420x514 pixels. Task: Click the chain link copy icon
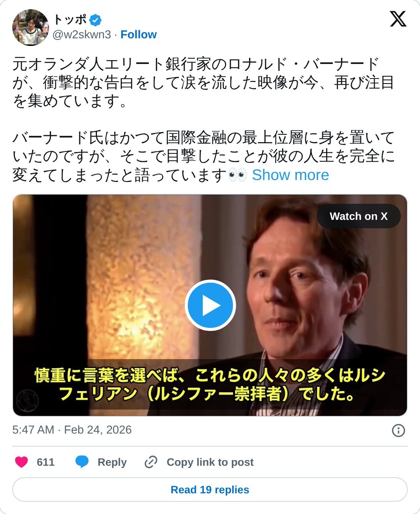[x=151, y=462]
